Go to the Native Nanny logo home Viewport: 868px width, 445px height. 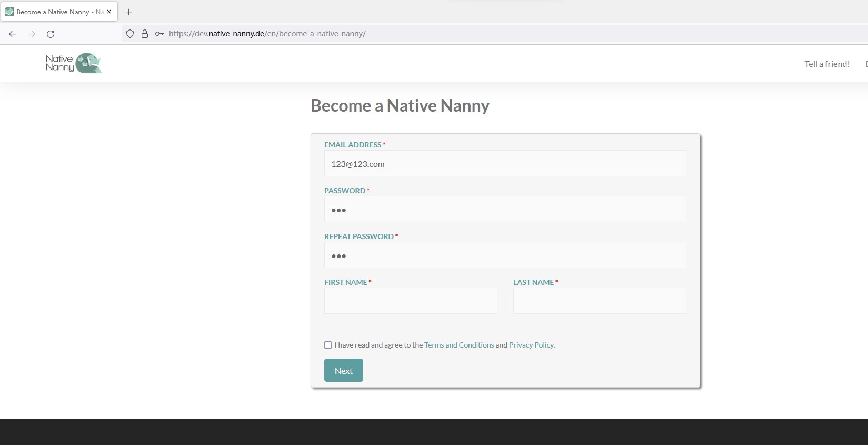(74, 63)
